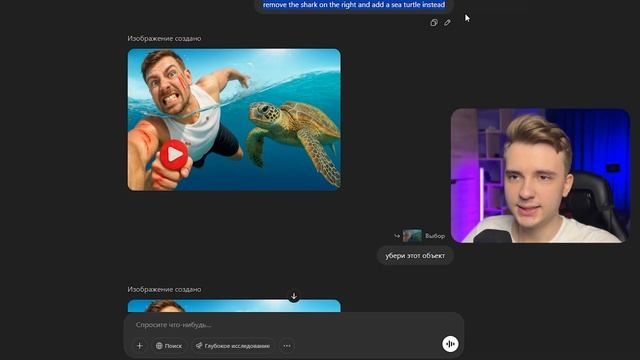Image resolution: width=640 pixels, height=360 pixels.
Task: Start voice mode with the waveform button
Action: pos(450,344)
